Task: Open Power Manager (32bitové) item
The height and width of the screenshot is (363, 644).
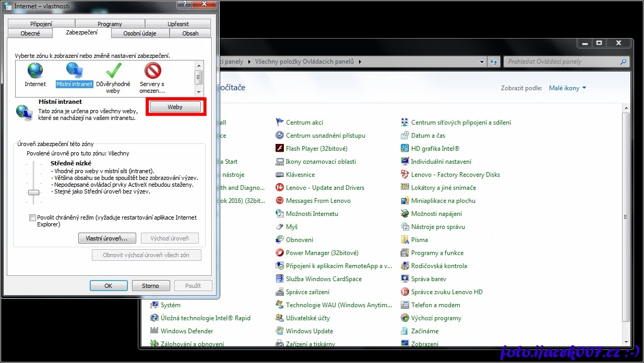Action: [x=321, y=253]
